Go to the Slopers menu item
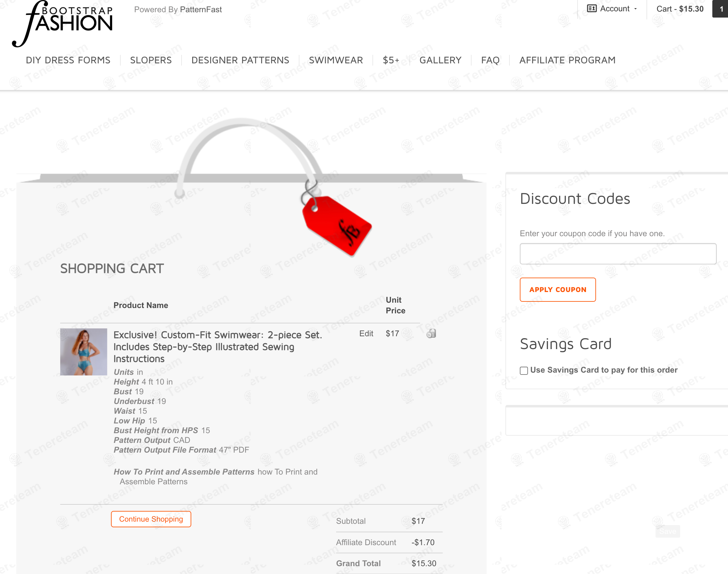The width and height of the screenshot is (728, 574). [x=151, y=60]
